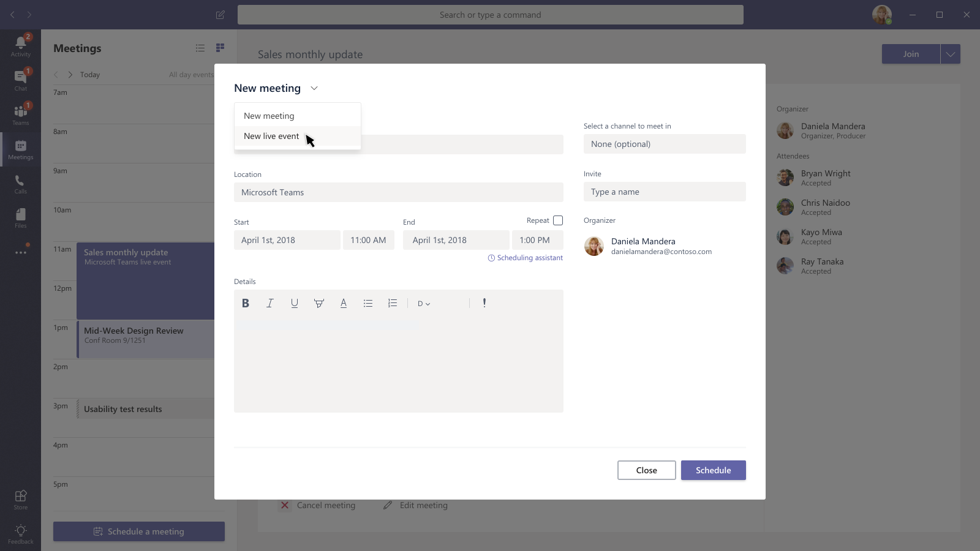
Task: Enable the Repeat checkbox
Action: [x=557, y=220]
